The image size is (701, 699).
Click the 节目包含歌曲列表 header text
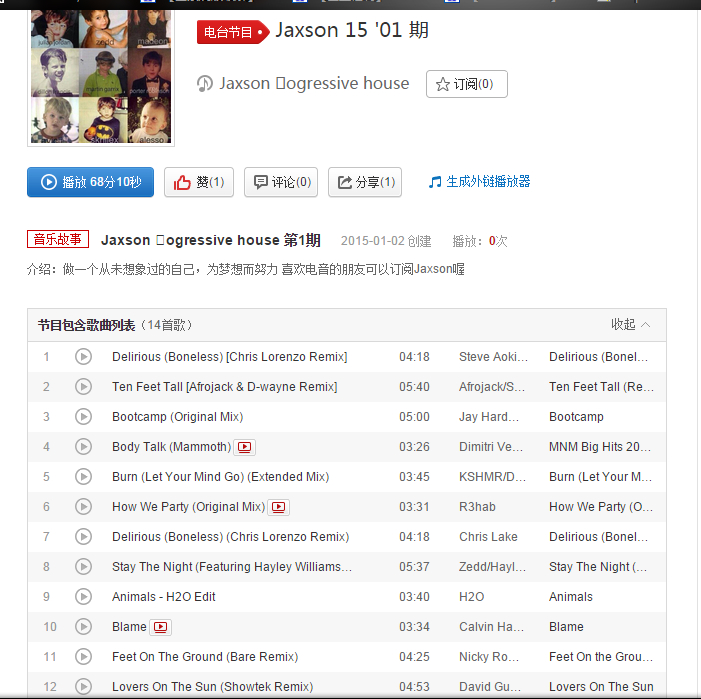pyautogui.click(x=86, y=325)
